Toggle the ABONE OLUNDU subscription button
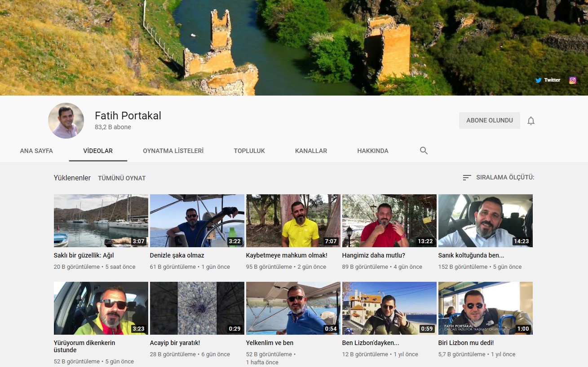This screenshot has width=588, height=367. 489,121
